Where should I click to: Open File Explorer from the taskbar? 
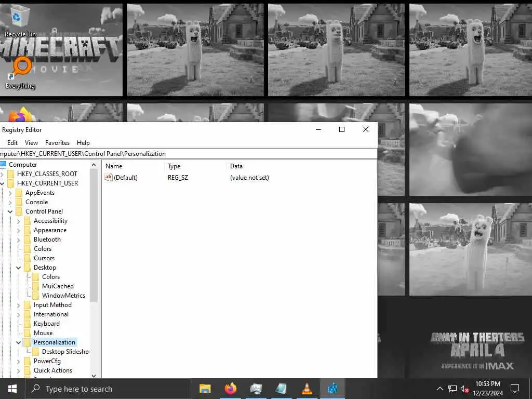(205, 389)
